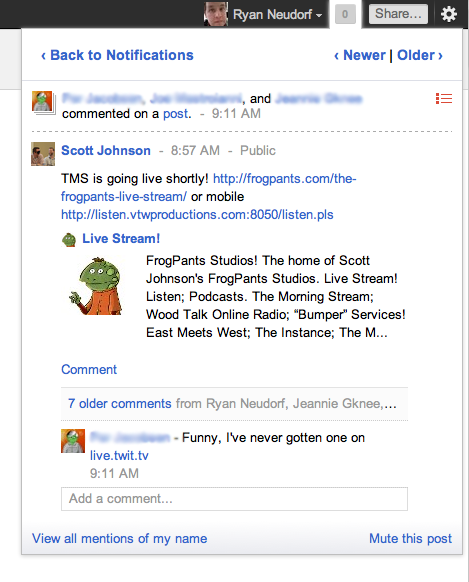The height and width of the screenshot is (582, 469).
Task: Open the live.twit.tv link in comment
Action: (x=119, y=455)
